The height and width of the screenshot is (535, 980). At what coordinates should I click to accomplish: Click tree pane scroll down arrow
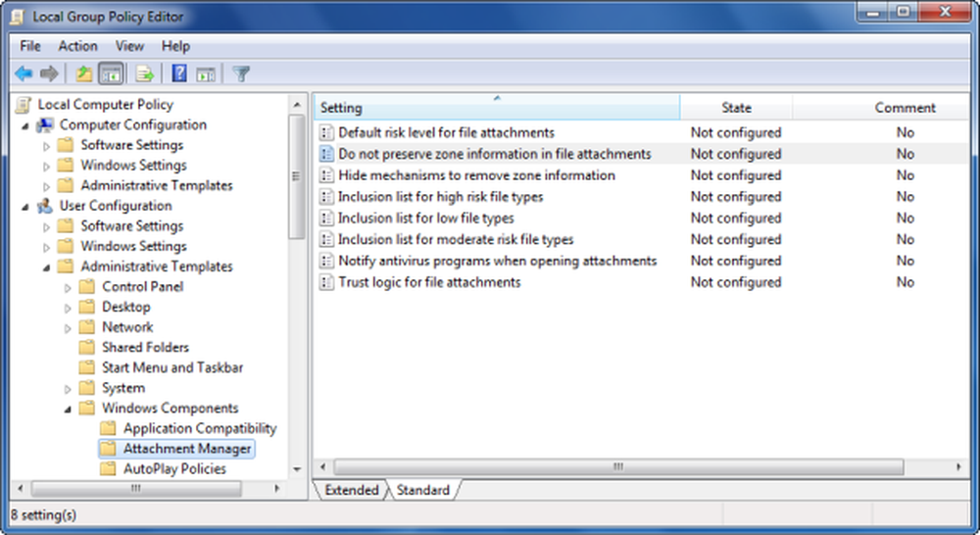(297, 468)
